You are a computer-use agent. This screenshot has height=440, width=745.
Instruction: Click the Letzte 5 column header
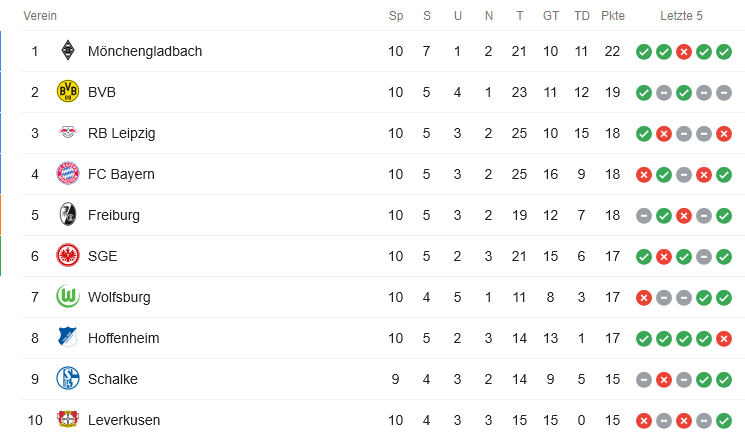pos(682,16)
